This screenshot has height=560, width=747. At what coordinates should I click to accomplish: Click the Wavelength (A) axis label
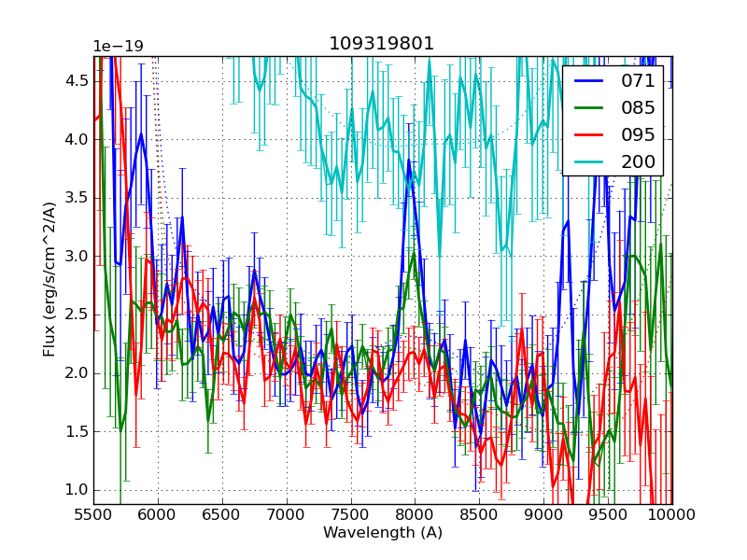pos(383,533)
